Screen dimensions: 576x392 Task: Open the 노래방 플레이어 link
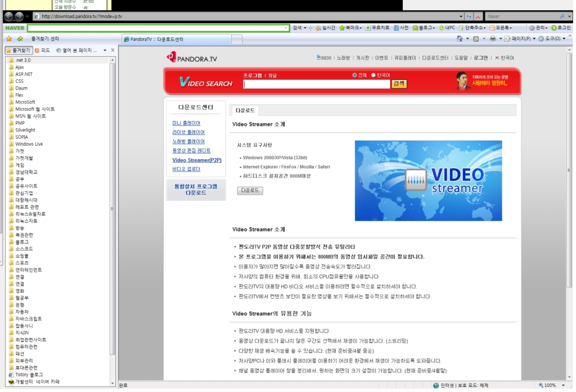(188, 141)
